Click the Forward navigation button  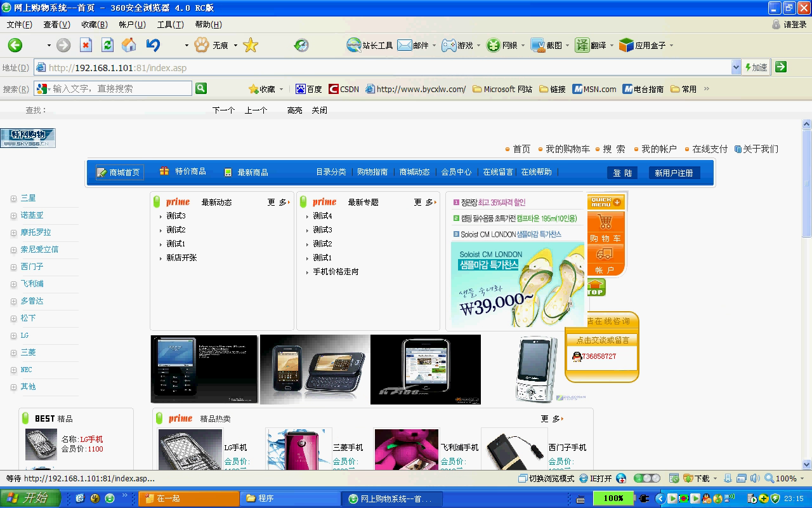click(63, 45)
